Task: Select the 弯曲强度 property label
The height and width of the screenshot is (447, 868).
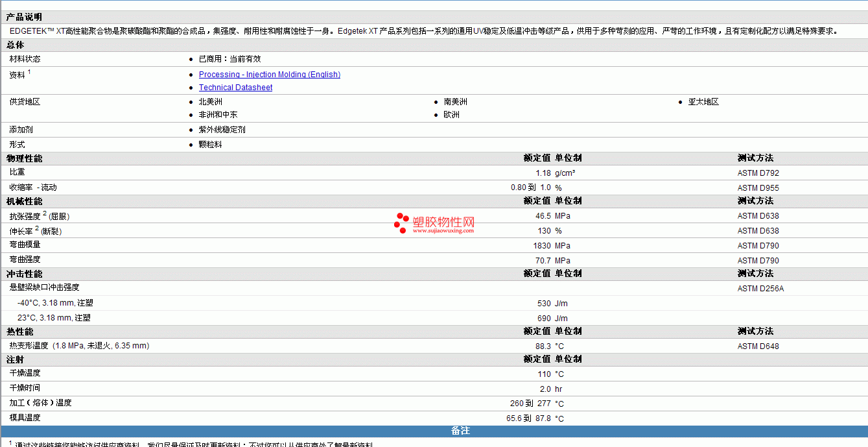Action: click(x=25, y=260)
